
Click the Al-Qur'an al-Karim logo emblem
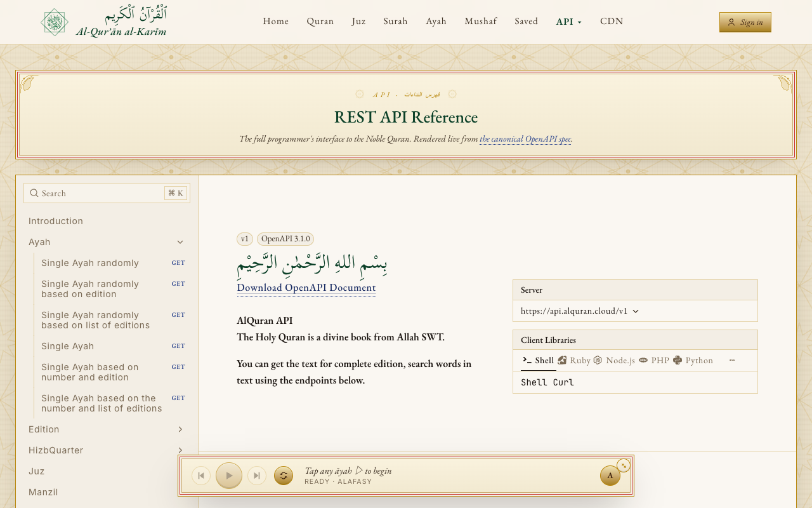coord(55,22)
